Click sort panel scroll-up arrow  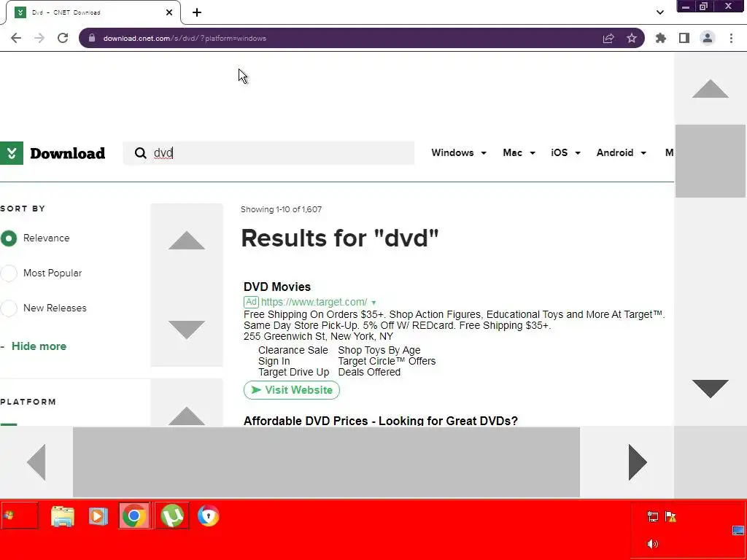(x=187, y=241)
